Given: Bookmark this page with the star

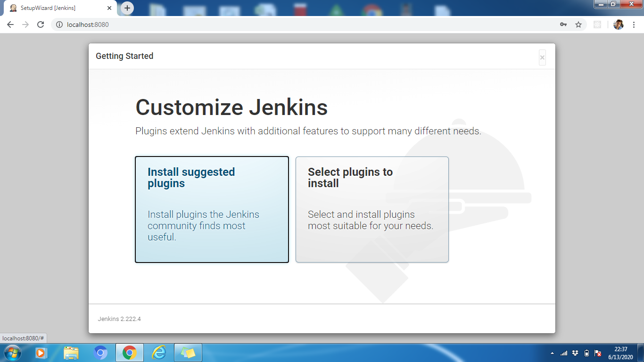Looking at the screenshot, I should 578,25.
